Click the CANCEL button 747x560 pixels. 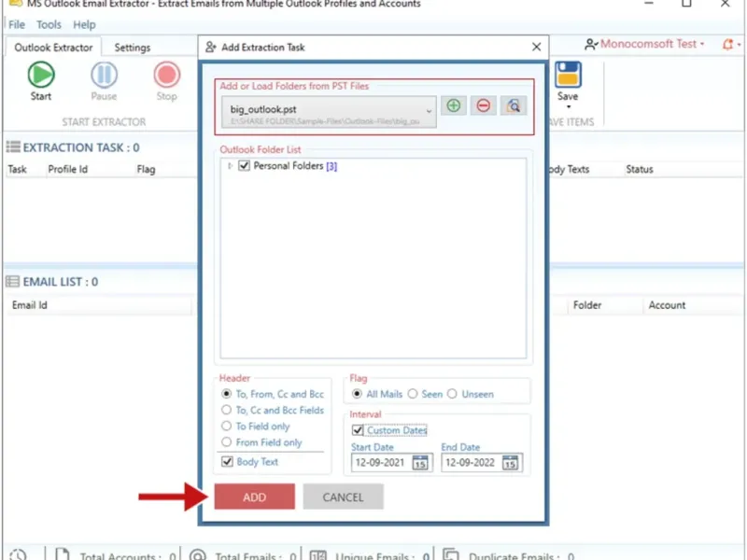[x=343, y=497]
